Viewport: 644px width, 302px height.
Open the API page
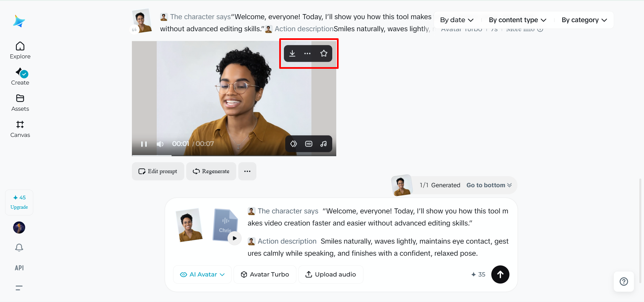click(19, 268)
